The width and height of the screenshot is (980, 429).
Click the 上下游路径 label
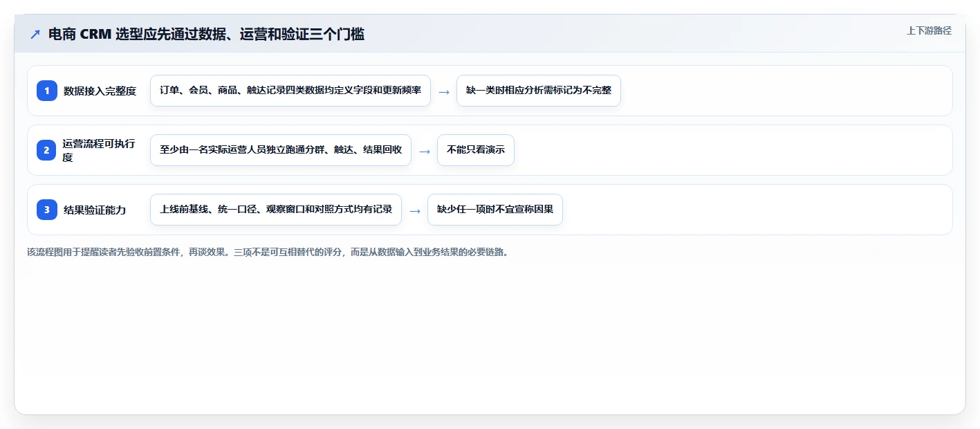coord(929,30)
